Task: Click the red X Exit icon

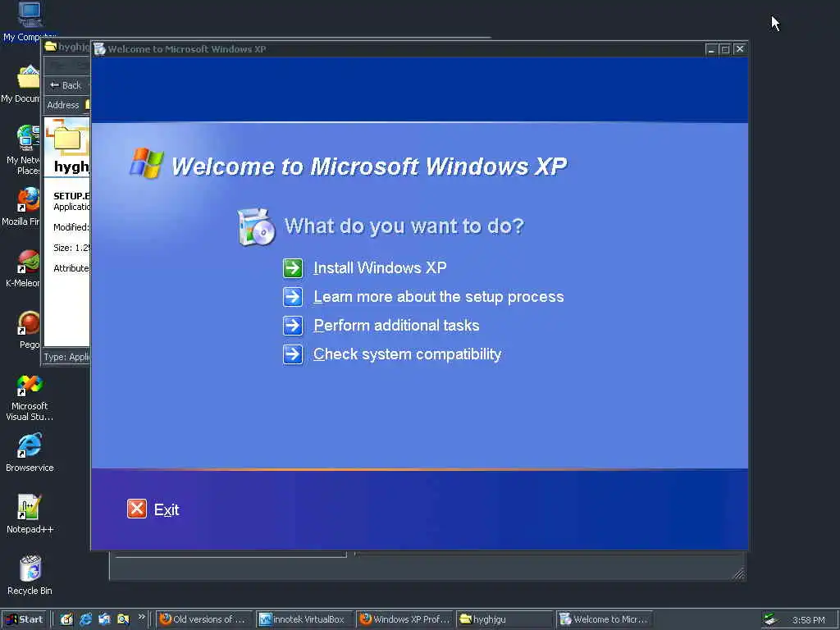Action: coord(137,509)
